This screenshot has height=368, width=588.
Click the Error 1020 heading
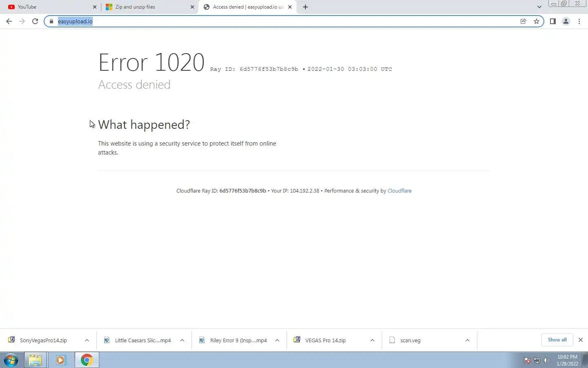point(151,62)
